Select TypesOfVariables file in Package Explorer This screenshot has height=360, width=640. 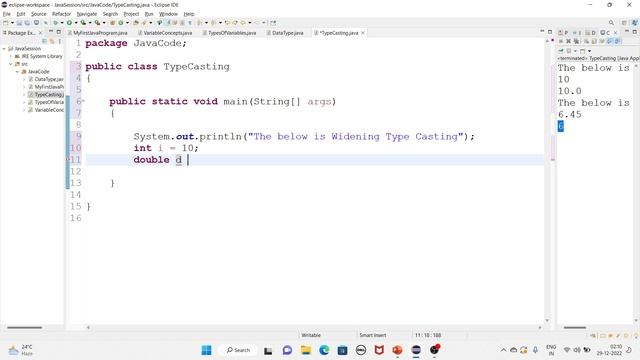[46, 102]
